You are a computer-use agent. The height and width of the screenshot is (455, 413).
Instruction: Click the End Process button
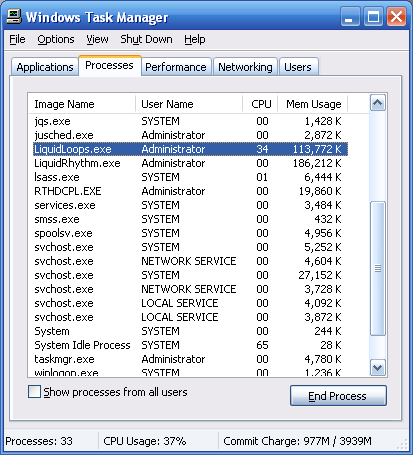tap(338, 396)
